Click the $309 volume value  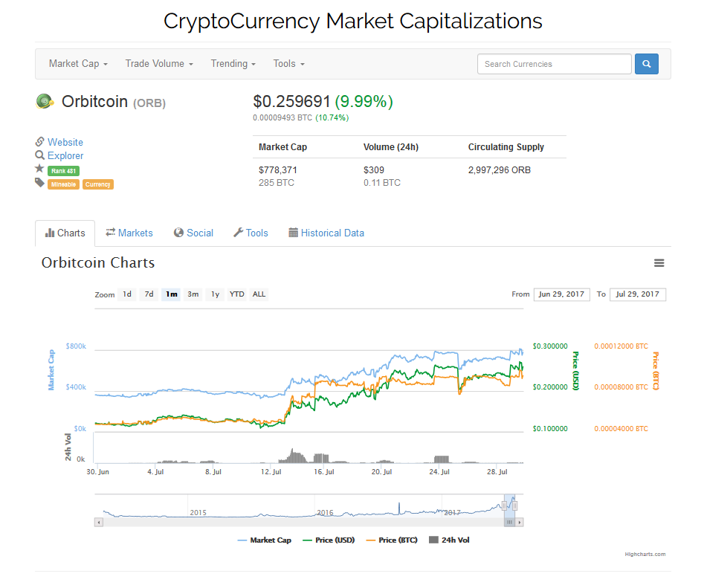(x=373, y=170)
